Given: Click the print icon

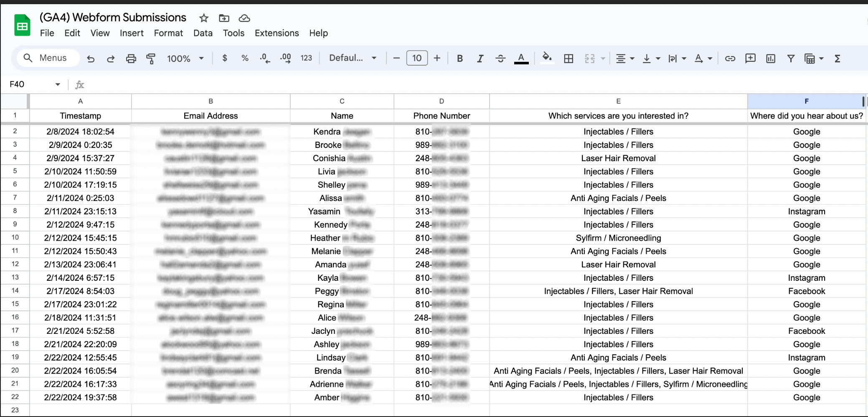Looking at the screenshot, I should pos(131,58).
